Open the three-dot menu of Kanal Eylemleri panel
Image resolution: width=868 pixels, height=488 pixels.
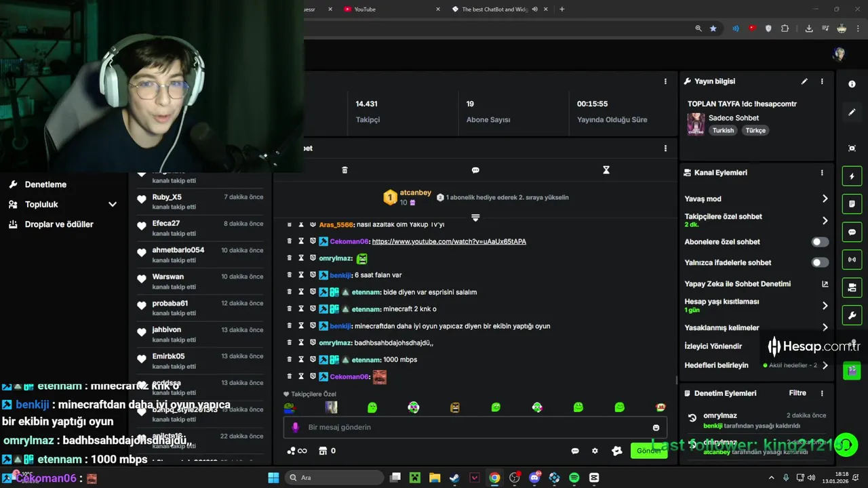[x=822, y=173]
